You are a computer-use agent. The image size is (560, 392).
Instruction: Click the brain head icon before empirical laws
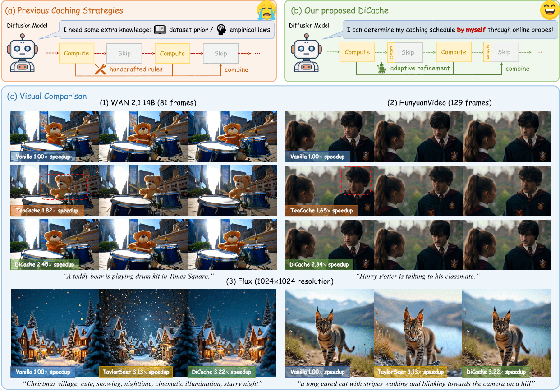point(221,30)
